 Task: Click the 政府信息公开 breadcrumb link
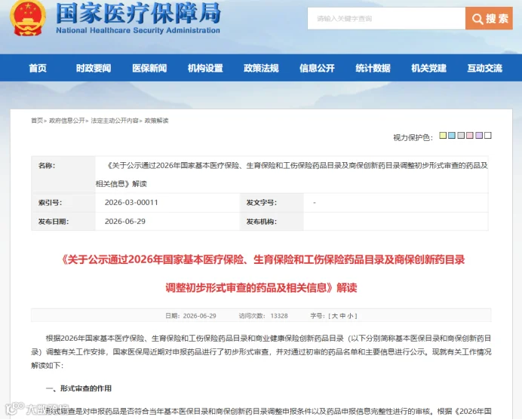pyautogui.click(x=67, y=121)
